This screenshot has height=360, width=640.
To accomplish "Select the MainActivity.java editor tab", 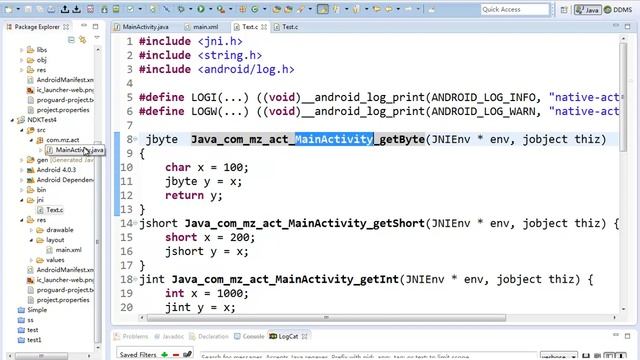I will click(x=141, y=27).
